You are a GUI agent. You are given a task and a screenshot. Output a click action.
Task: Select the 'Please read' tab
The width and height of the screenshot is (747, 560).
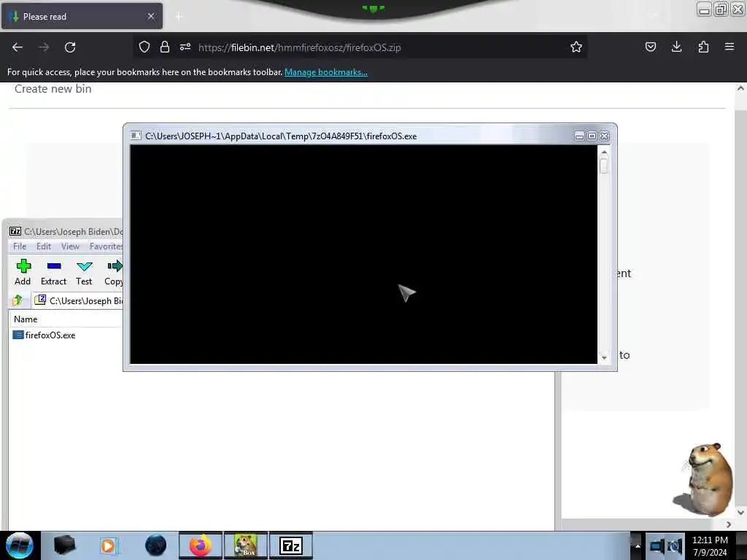82,16
